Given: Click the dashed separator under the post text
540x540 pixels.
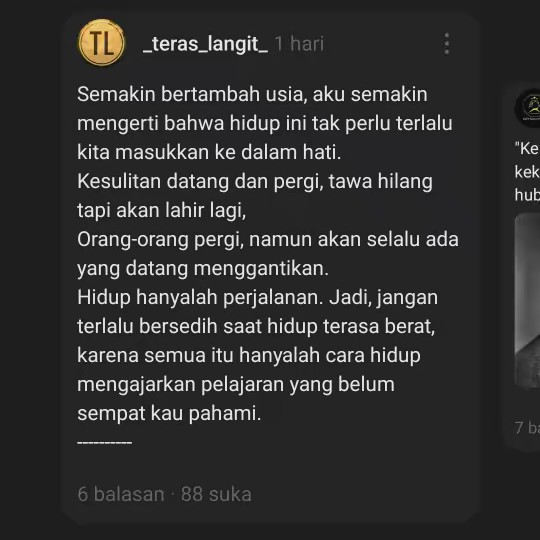Looking at the screenshot, I should tap(104, 442).
